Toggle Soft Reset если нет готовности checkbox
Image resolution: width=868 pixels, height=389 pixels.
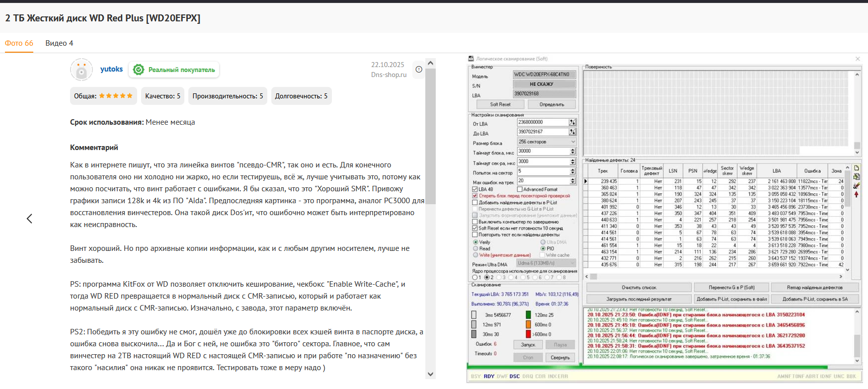(475, 229)
